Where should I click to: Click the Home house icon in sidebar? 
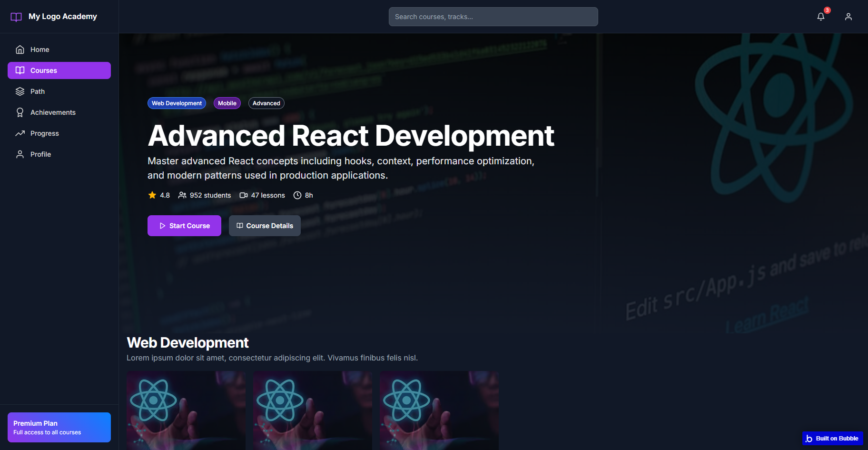point(20,50)
